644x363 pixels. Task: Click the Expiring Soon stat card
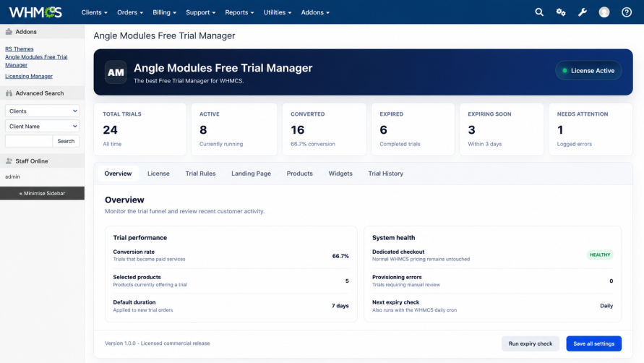502,129
